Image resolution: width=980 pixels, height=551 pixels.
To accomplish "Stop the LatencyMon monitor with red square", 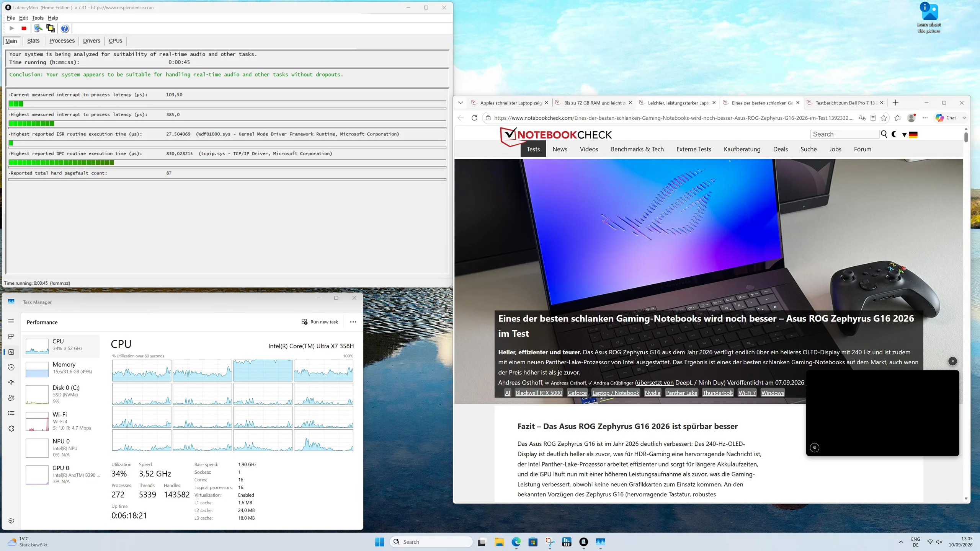I will (x=24, y=28).
